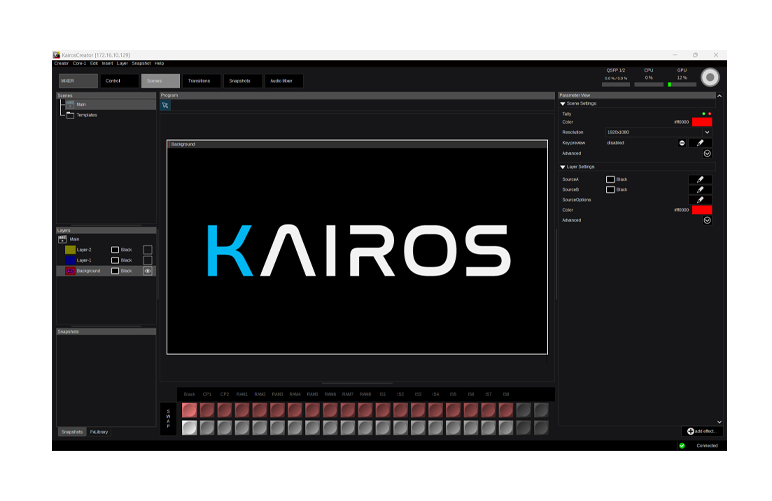Select white preset IS3 crossbar button
The width and height of the screenshot is (772, 501).
pyautogui.click(x=418, y=428)
